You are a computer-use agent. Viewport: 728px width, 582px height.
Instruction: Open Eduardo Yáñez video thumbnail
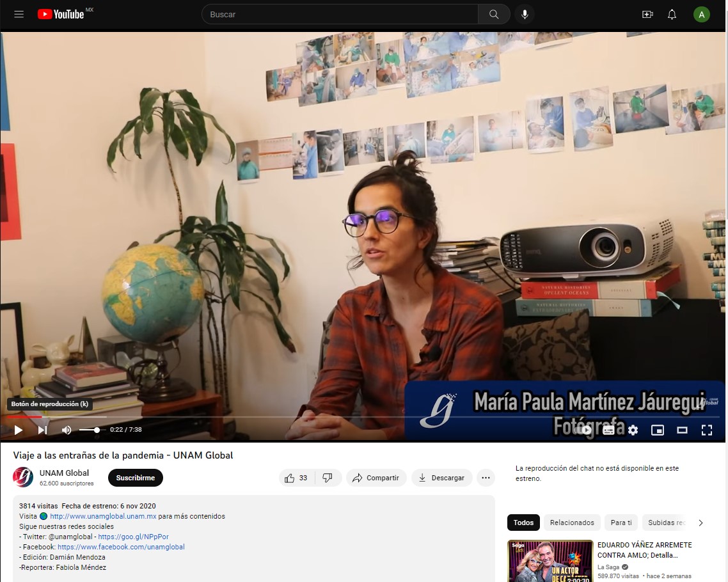click(x=550, y=561)
